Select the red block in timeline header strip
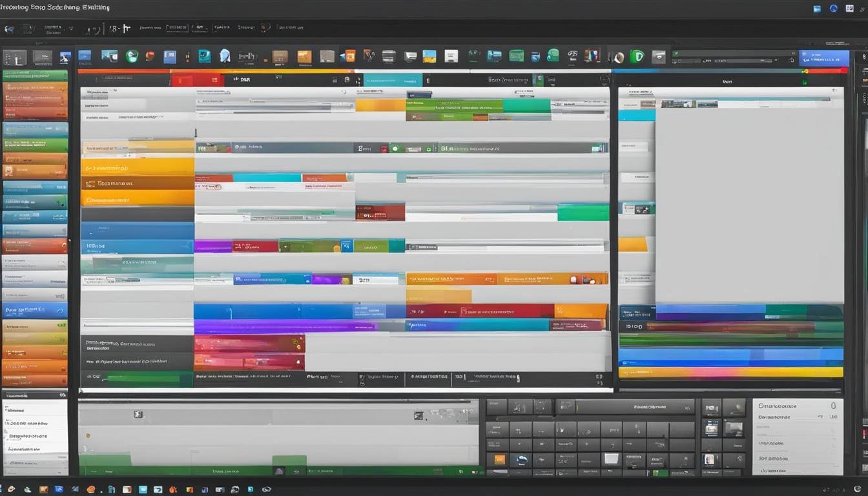This screenshot has width=868, height=496. tap(197, 80)
